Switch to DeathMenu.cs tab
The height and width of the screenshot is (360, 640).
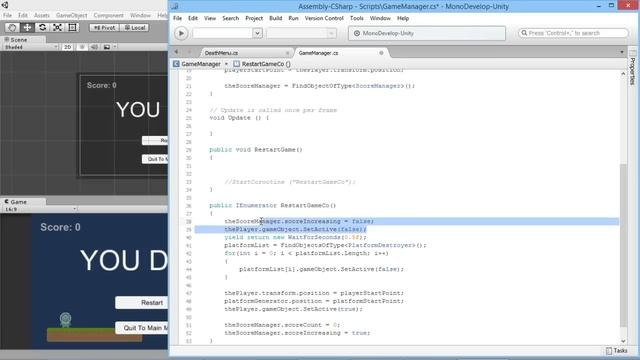(221, 53)
